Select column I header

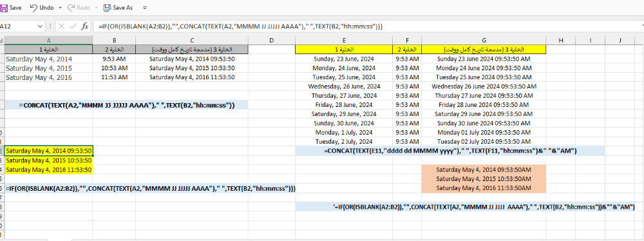[x=590, y=41]
